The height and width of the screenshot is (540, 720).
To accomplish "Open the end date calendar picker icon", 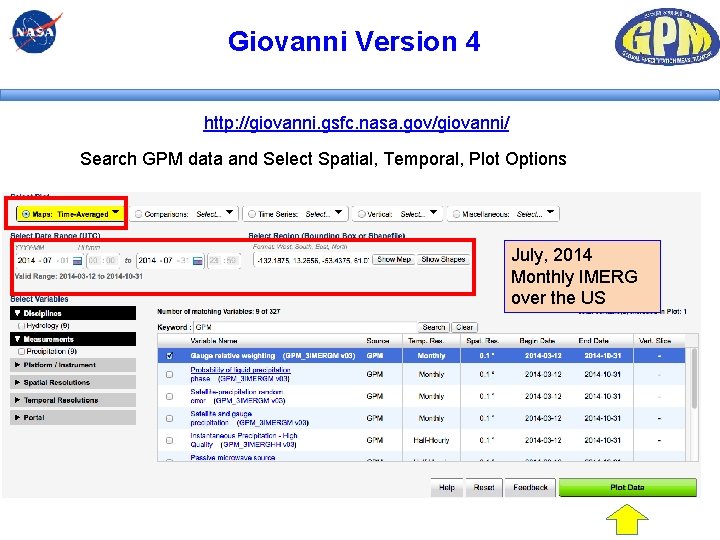I will (197, 261).
